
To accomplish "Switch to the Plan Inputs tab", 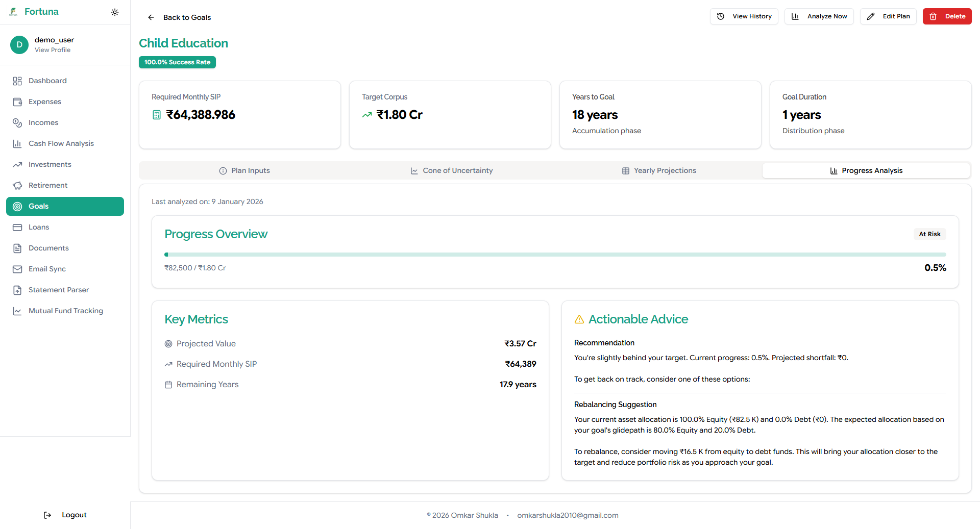I will [244, 171].
